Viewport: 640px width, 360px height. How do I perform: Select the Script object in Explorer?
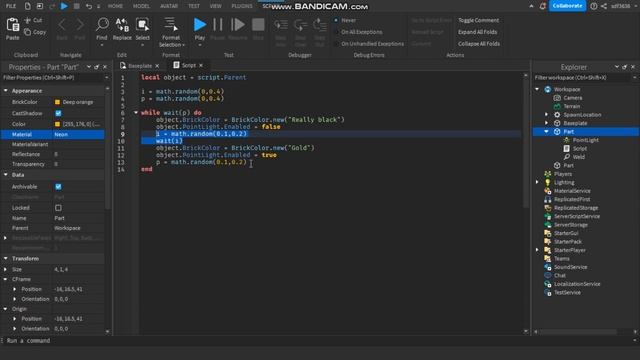click(x=579, y=149)
